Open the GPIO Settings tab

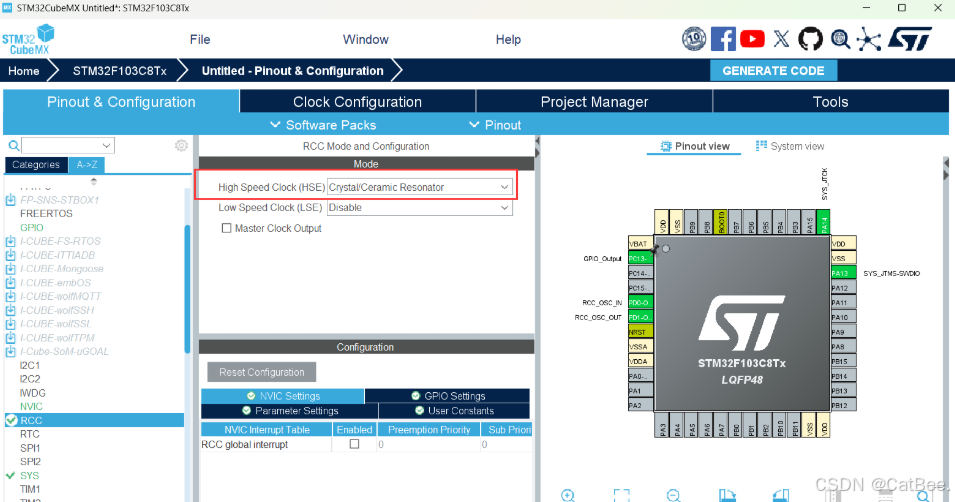tap(448, 396)
